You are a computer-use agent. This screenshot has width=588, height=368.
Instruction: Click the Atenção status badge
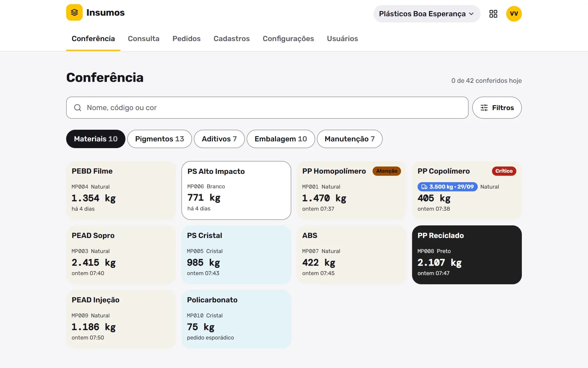386,171
